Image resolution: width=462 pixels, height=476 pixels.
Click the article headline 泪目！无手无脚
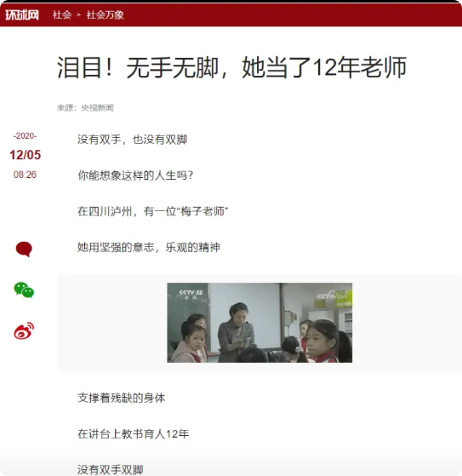coord(231,67)
